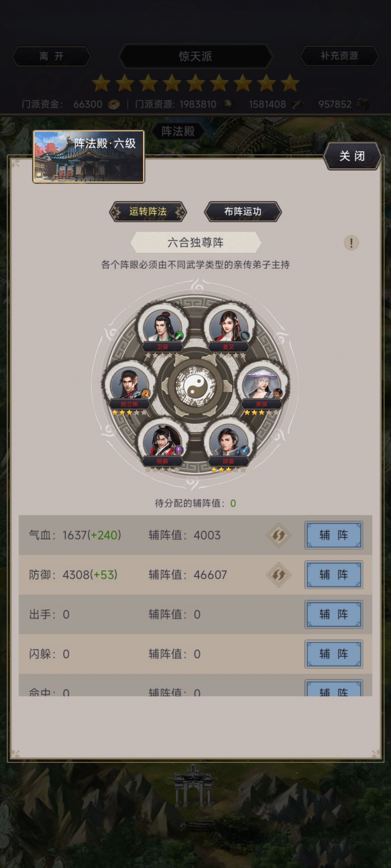Select disciple 纳兰侯 portrait in formation
391x868 pixels.
129,384
